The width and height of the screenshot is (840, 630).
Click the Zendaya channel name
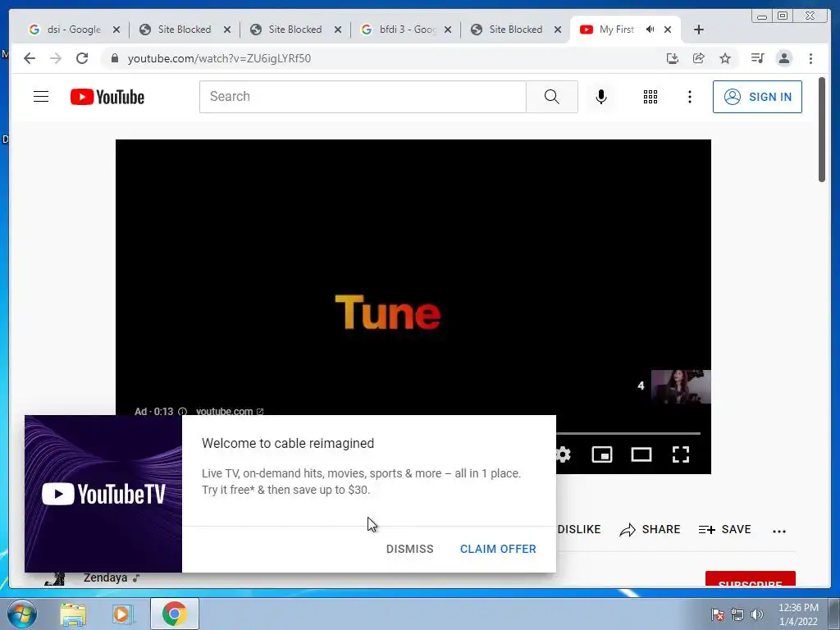(x=105, y=577)
